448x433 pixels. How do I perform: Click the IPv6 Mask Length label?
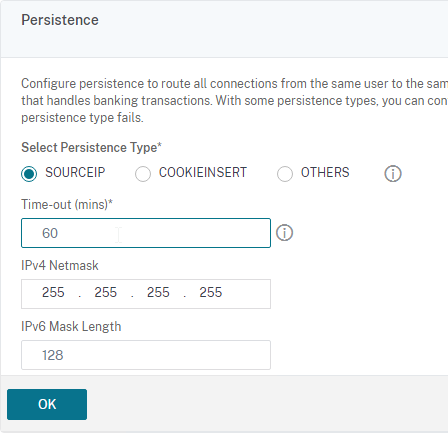pyautogui.click(x=71, y=327)
